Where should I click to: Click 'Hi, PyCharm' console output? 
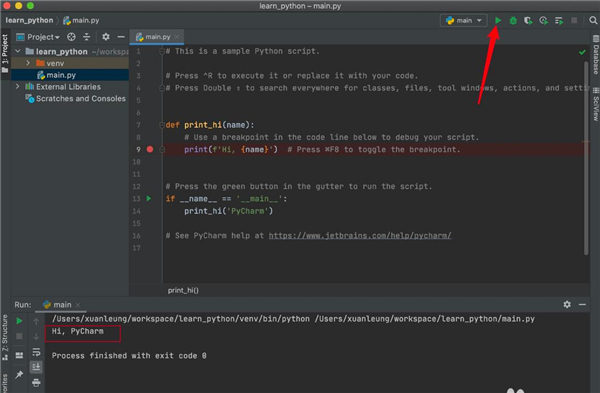pyautogui.click(x=78, y=331)
